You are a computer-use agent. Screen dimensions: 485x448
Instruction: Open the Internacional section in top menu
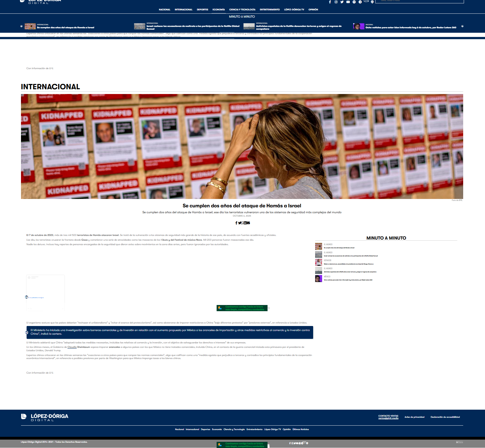pos(184,10)
